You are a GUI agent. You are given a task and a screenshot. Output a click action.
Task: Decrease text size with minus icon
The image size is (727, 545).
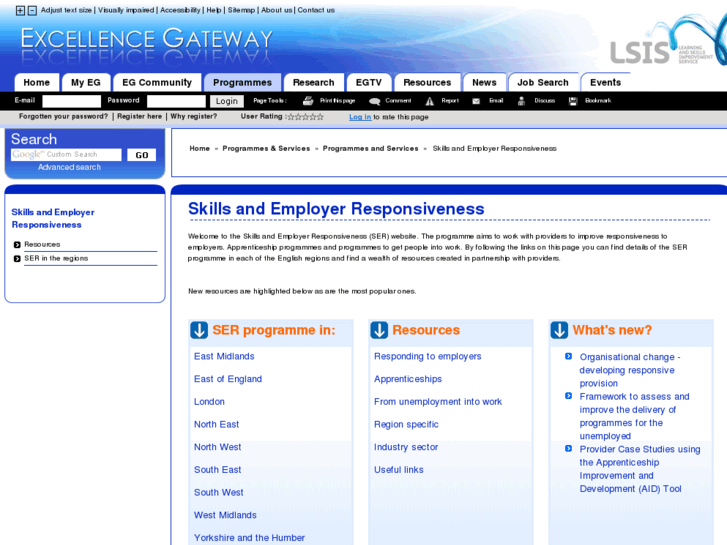click(x=32, y=10)
